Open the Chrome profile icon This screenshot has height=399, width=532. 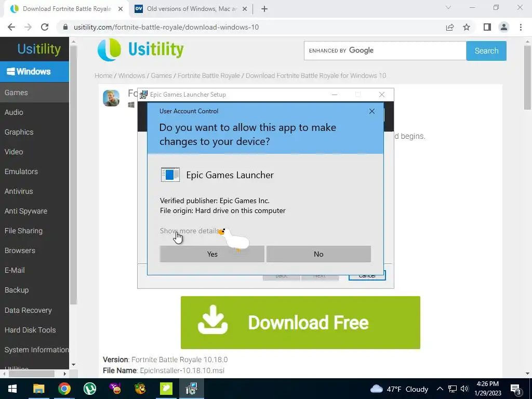(504, 27)
